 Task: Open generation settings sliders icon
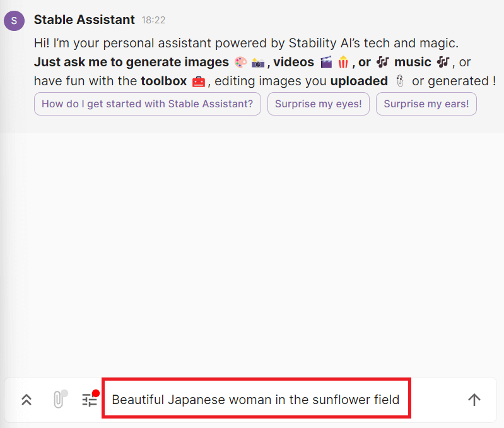90,399
